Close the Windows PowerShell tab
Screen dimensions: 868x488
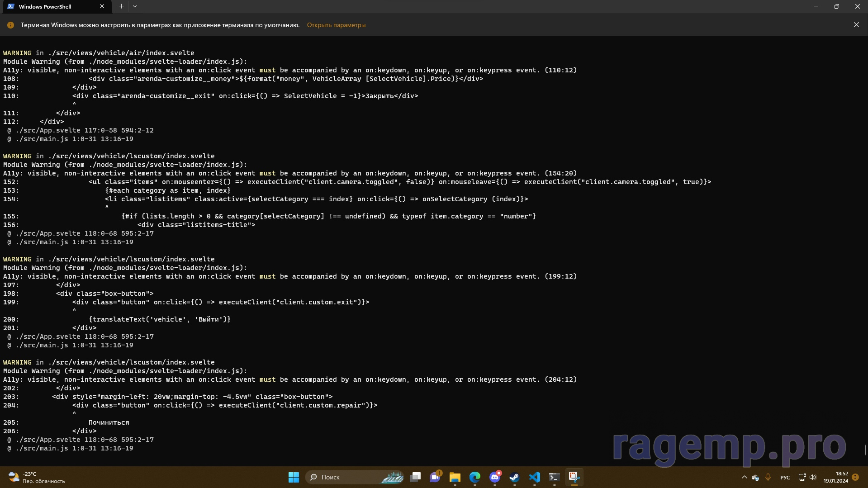pyautogui.click(x=102, y=6)
